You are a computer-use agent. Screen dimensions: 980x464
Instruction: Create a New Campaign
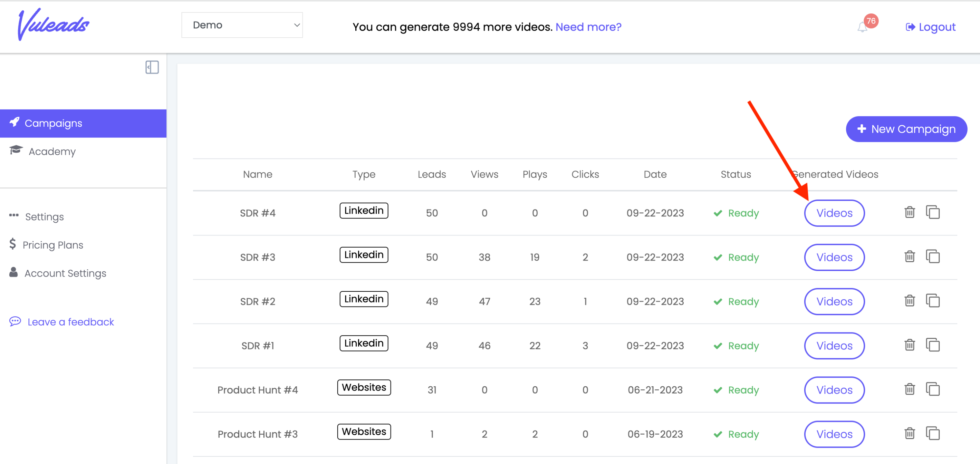click(906, 129)
